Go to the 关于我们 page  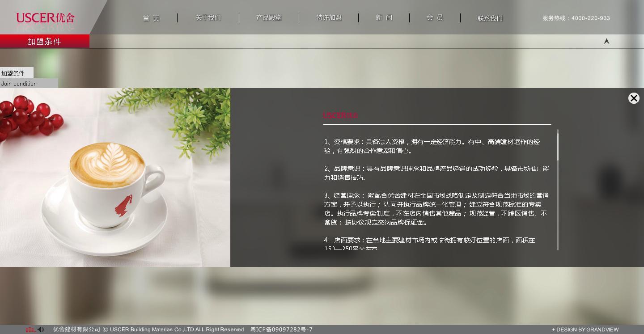pos(208,18)
